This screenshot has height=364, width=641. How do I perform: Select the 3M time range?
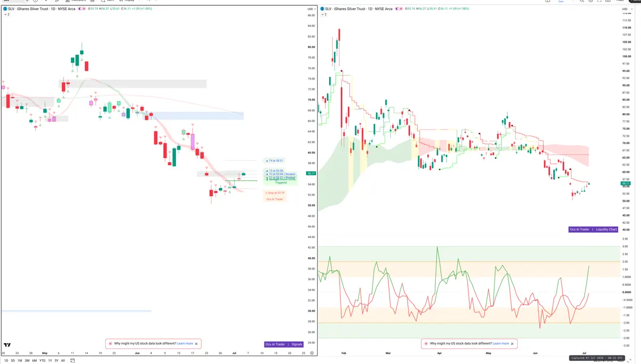27,361
